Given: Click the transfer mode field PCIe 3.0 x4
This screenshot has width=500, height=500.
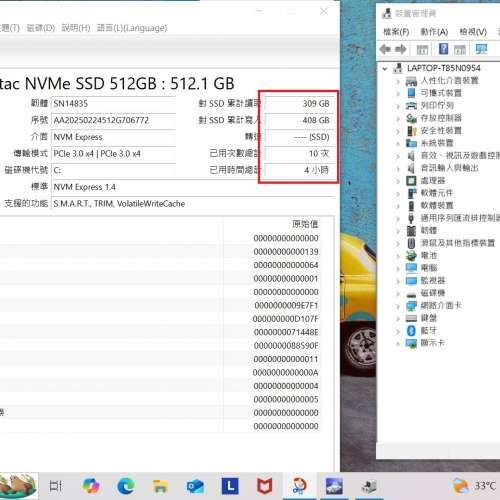Looking at the screenshot, I should pyautogui.click(x=114, y=154).
